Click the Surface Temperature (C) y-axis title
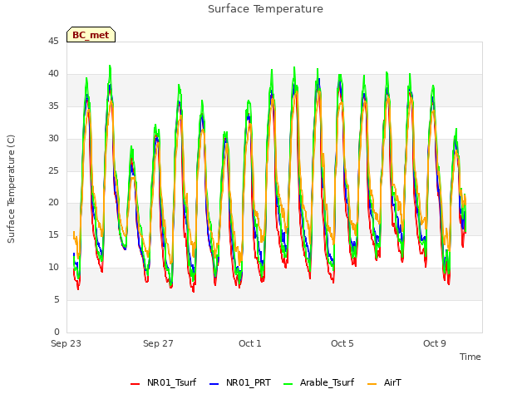Image resolution: width=532 pixels, height=399 pixels. (x=11, y=189)
